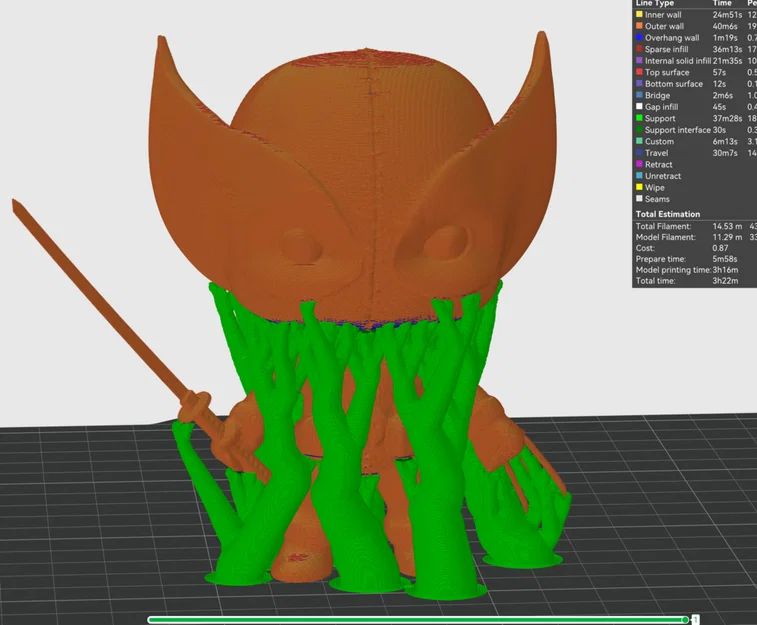This screenshot has width=757, height=625.
Task: Select the Support time 37m28s
Action: pos(727,119)
